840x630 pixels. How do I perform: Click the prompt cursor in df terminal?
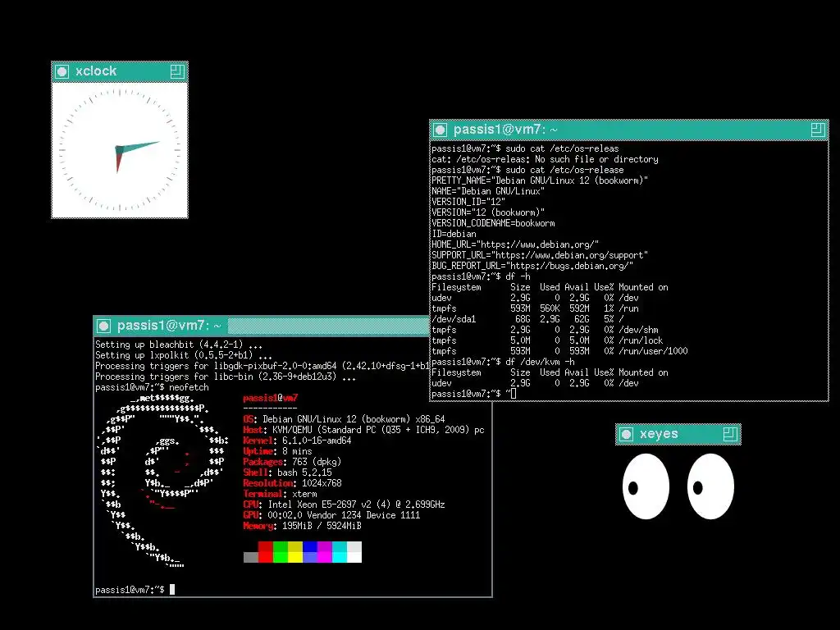(514, 394)
